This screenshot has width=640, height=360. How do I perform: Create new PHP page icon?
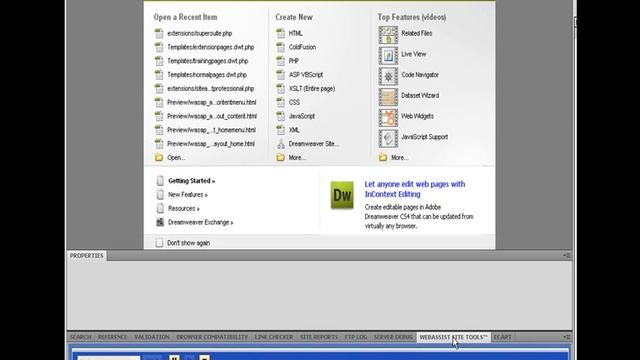[x=280, y=61]
